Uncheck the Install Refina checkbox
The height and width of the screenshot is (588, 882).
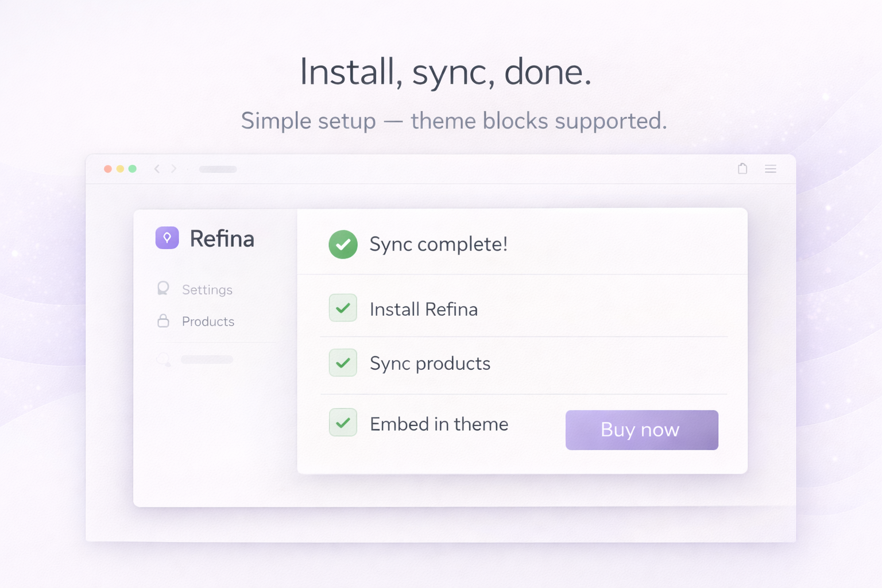point(343,308)
